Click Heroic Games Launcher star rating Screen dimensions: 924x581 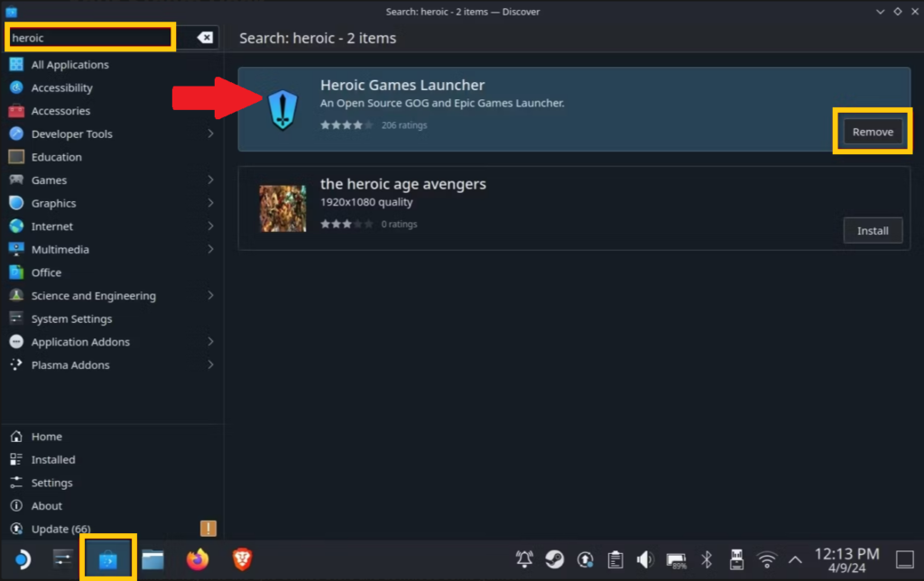tap(346, 124)
